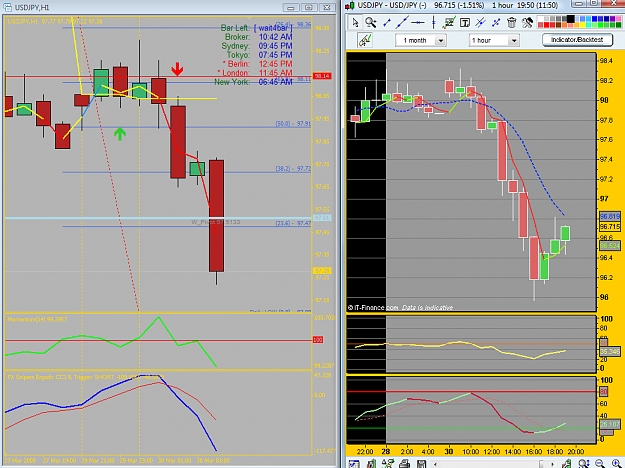Click the 96.819 price tag on right axis
Viewport: 625px width, 468px height.
[610, 216]
